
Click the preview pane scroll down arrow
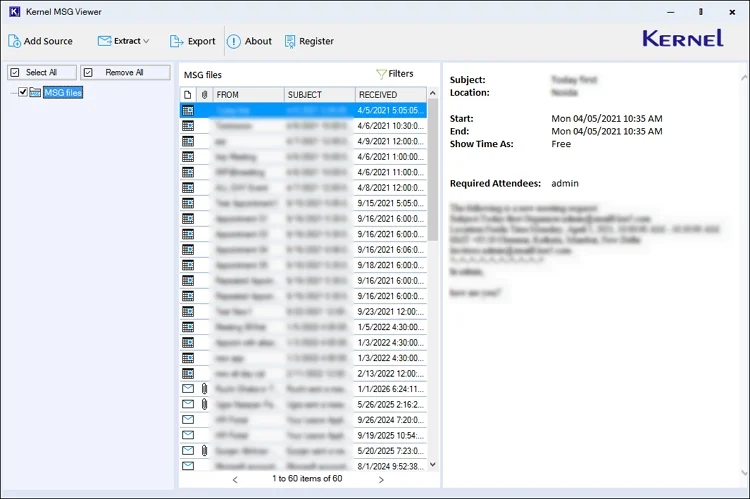pos(744,473)
